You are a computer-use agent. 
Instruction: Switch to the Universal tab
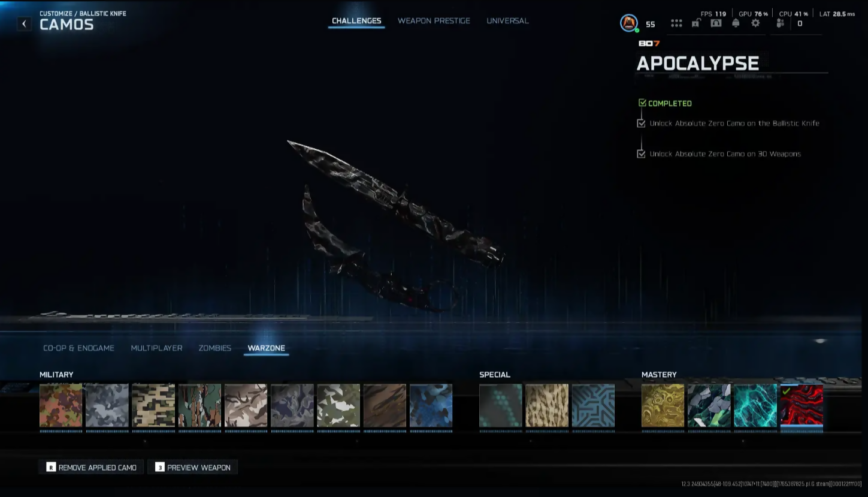507,21
